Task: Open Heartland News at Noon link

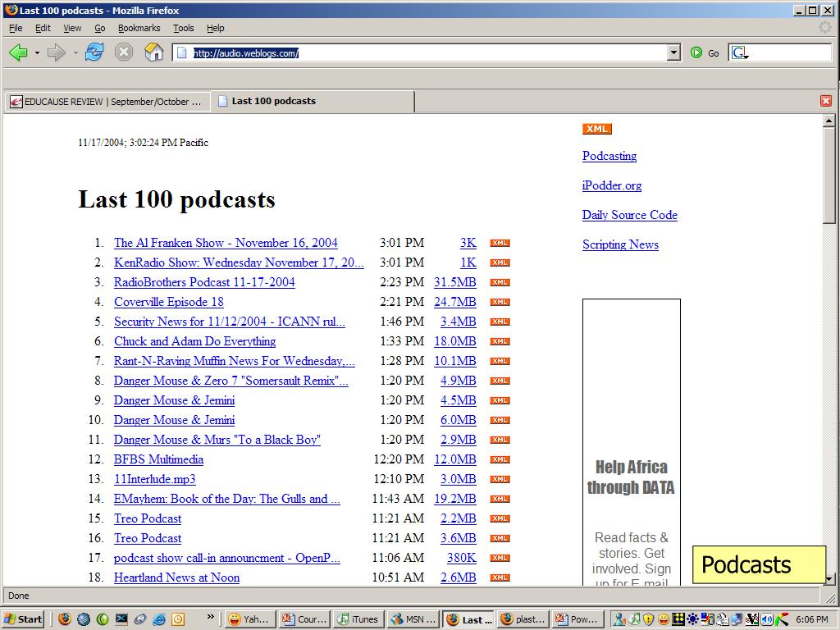Action: click(x=177, y=577)
